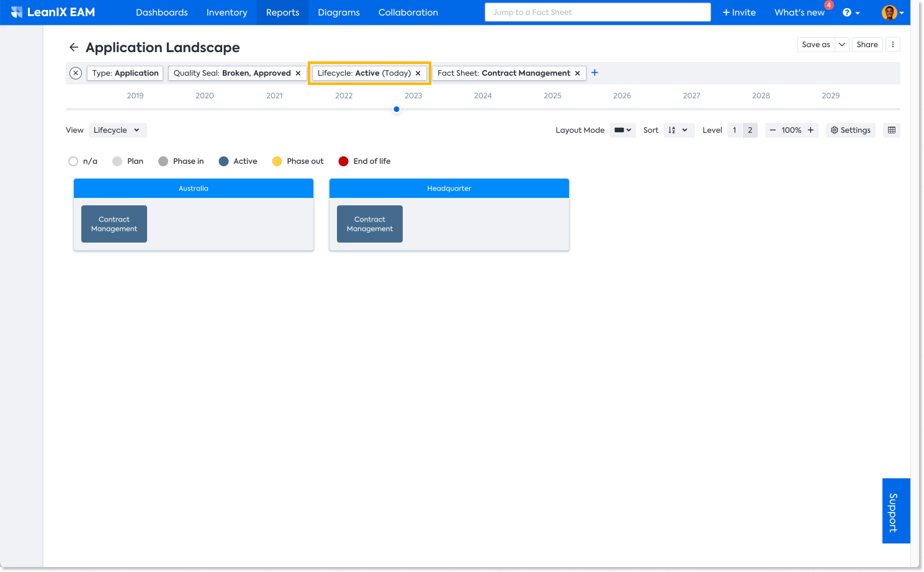Add a new filter with plus icon

(x=594, y=73)
